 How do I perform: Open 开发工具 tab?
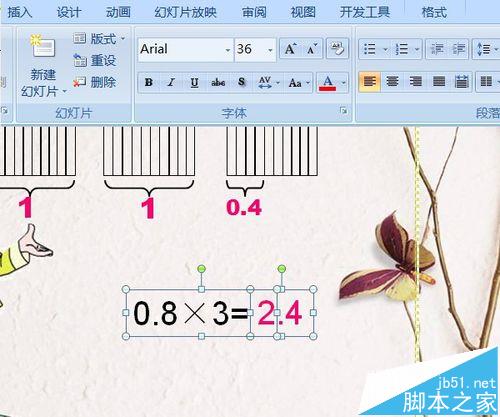coord(365,12)
